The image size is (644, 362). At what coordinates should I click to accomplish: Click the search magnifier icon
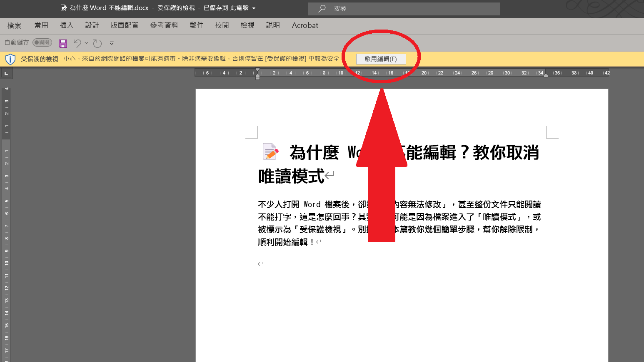tap(322, 8)
